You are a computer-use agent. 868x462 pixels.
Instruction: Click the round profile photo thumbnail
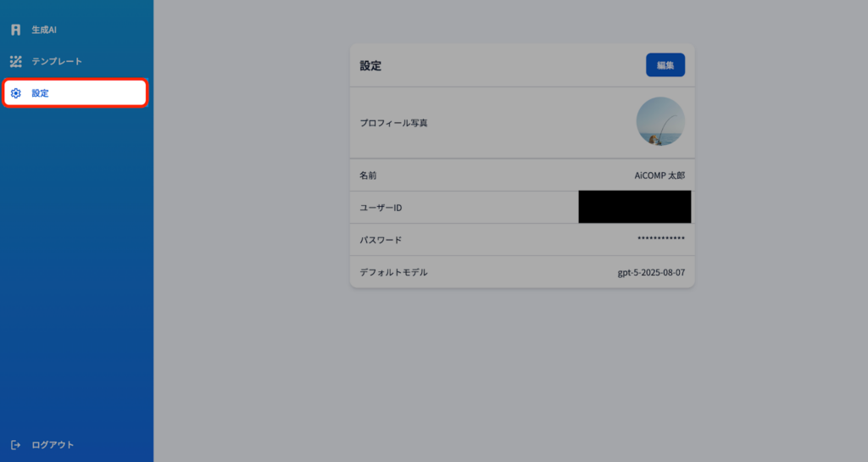[660, 122]
